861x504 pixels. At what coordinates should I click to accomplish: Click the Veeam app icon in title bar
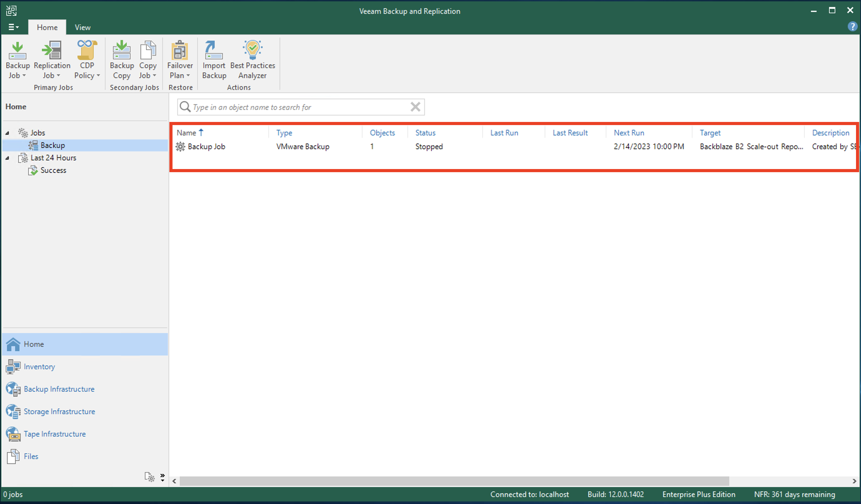tap(11, 11)
